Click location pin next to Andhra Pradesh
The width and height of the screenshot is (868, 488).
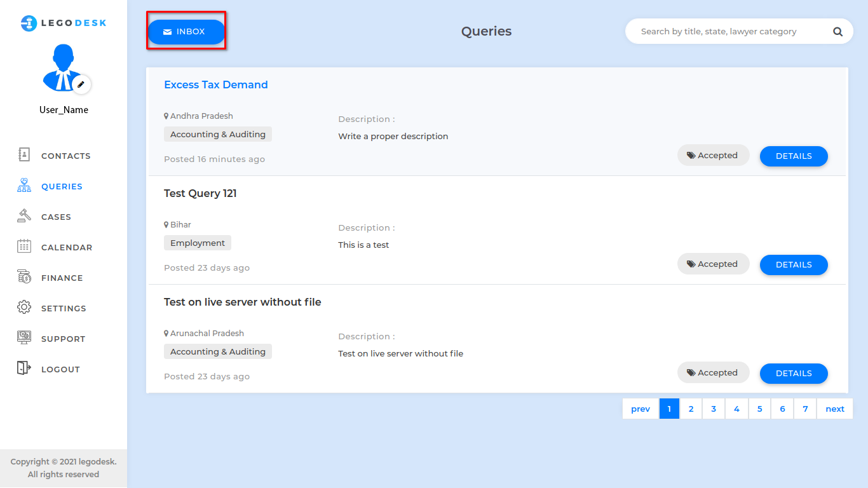(x=166, y=116)
